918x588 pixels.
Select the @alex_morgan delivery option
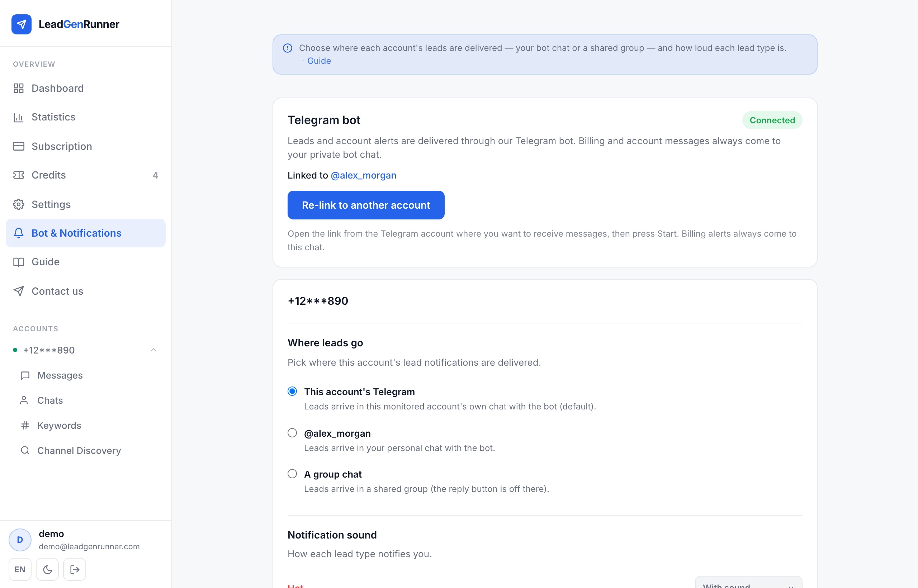[x=292, y=433]
